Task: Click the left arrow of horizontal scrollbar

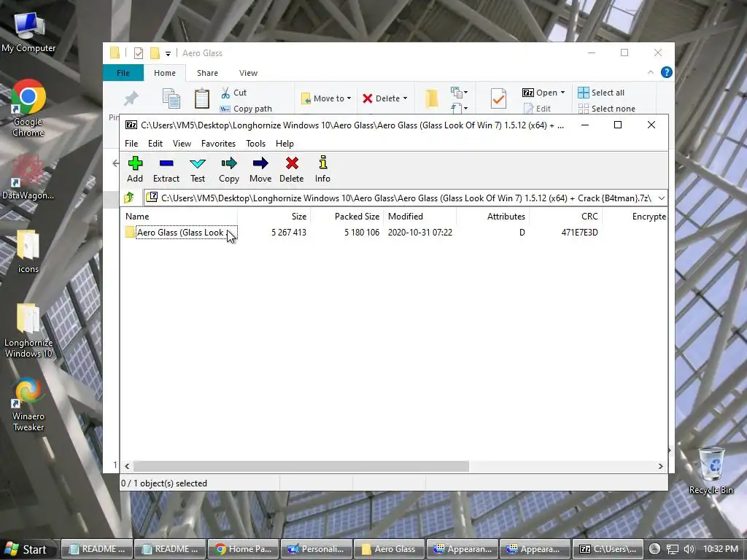Action: (x=127, y=466)
